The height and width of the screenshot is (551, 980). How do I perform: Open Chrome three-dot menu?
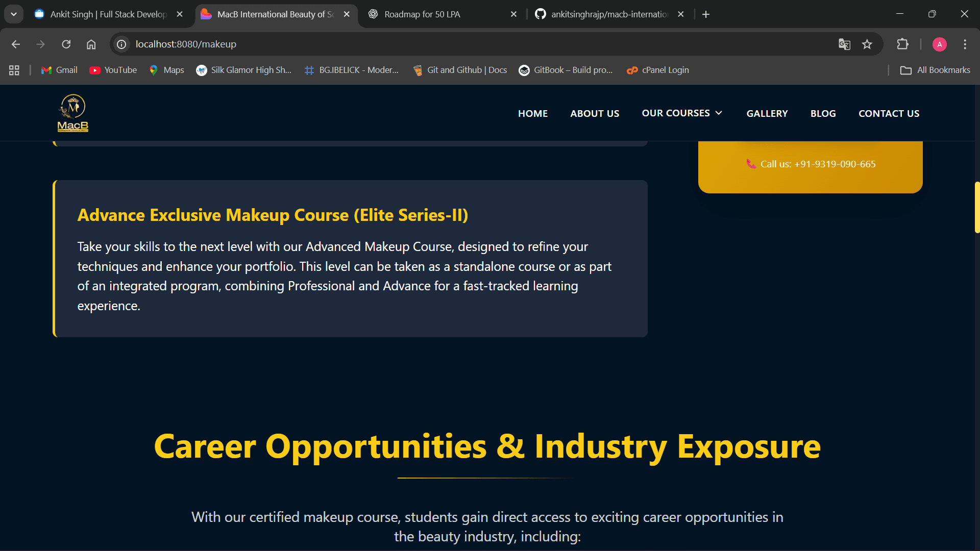click(x=965, y=44)
